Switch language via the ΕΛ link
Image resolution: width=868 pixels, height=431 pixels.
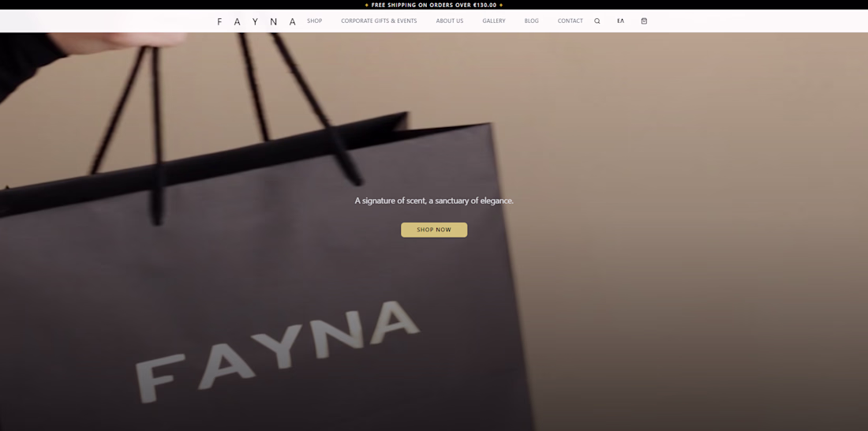tap(620, 21)
